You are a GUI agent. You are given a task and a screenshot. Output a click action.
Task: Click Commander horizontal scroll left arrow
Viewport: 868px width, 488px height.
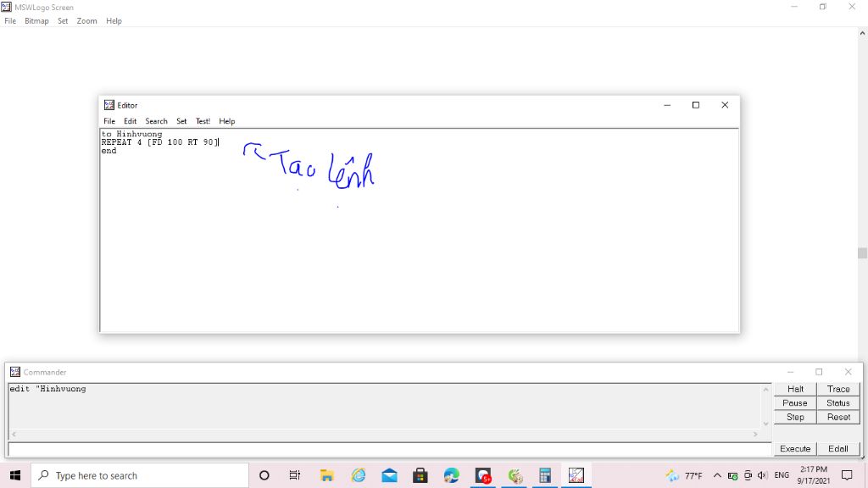(14, 435)
